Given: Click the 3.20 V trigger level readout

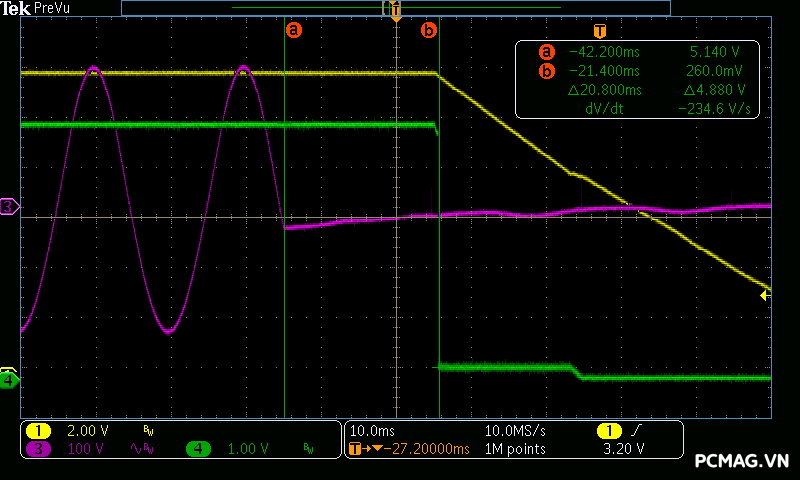Looking at the screenshot, I should point(623,449).
